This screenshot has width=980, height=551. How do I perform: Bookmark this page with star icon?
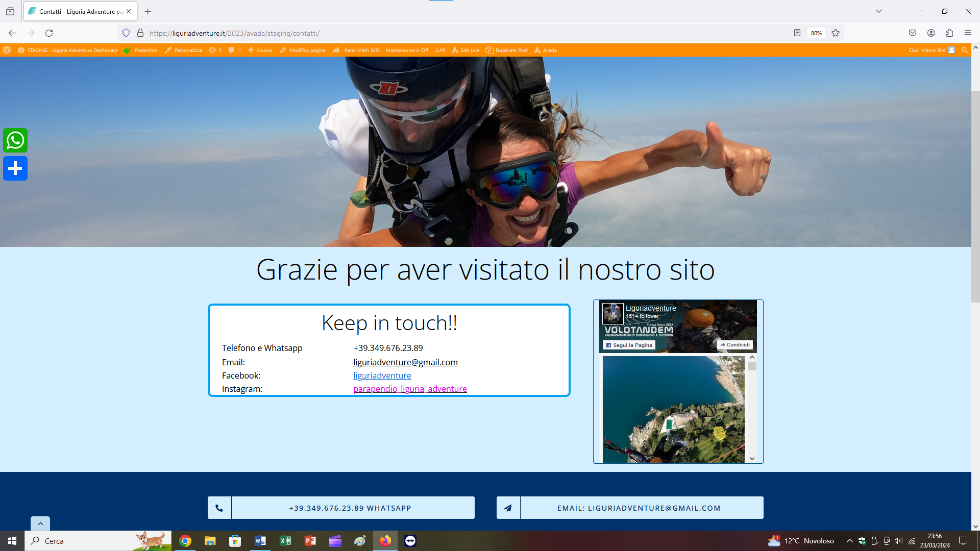pos(836,33)
